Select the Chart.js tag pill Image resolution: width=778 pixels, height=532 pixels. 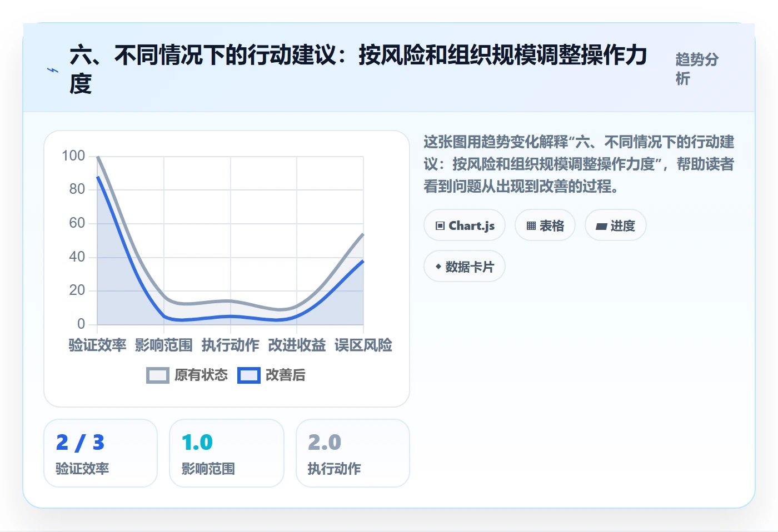[465, 225]
